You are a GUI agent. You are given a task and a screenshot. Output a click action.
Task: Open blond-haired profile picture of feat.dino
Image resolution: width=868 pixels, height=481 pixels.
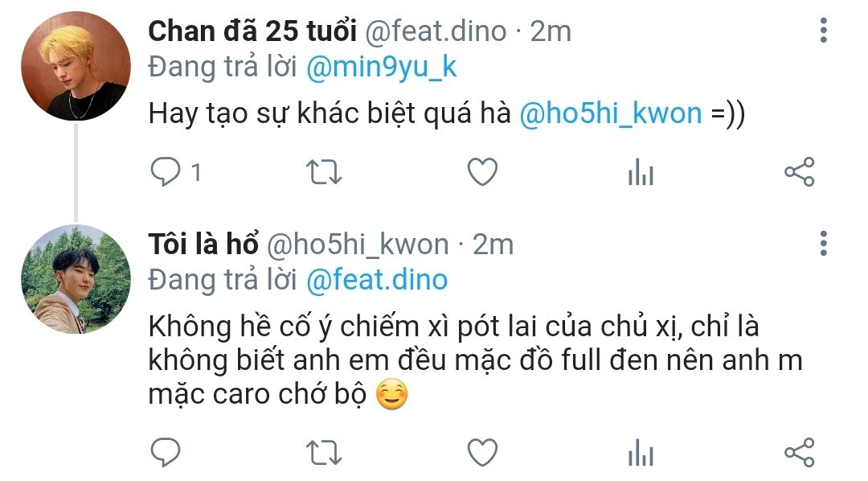[76, 66]
